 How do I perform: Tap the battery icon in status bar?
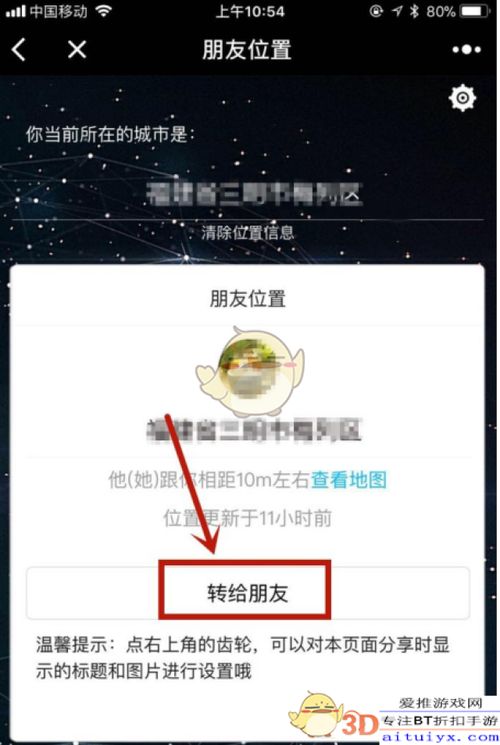[x=473, y=11]
